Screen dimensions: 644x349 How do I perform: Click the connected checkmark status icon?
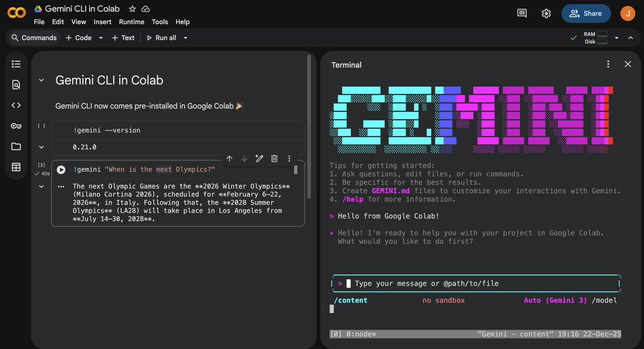[x=574, y=38]
